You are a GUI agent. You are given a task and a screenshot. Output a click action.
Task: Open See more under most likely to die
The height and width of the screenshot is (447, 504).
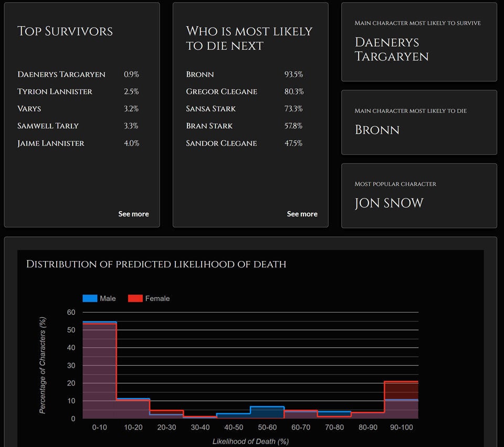click(302, 214)
